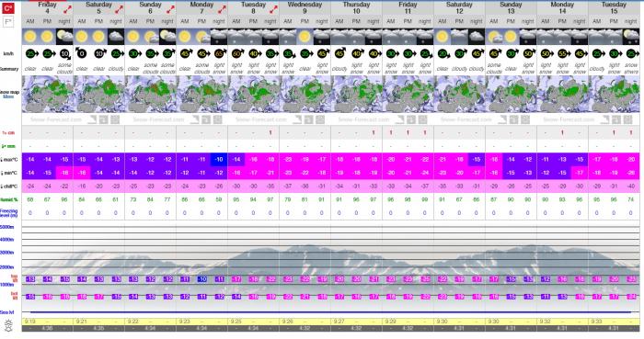This screenshot has width=644, height=339.
Task: Click the Tuesday 15 night snow showers summary
Action: tap(631, 69)
